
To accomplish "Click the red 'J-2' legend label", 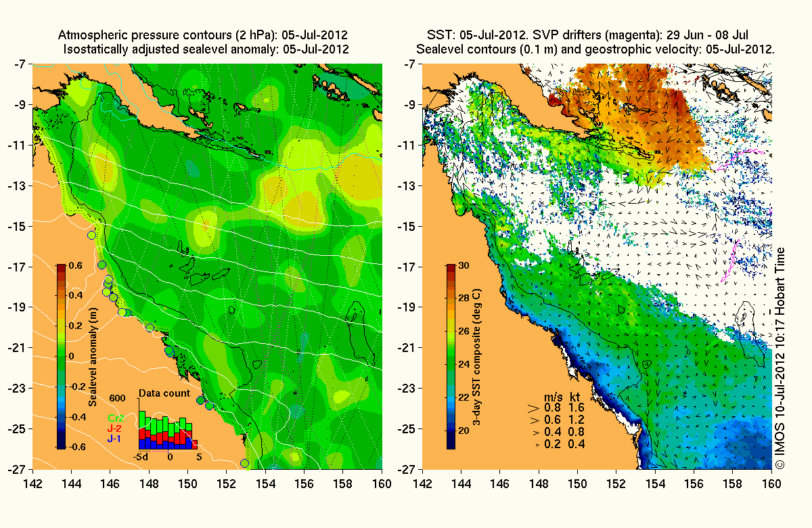I will [x=115, y=428].
